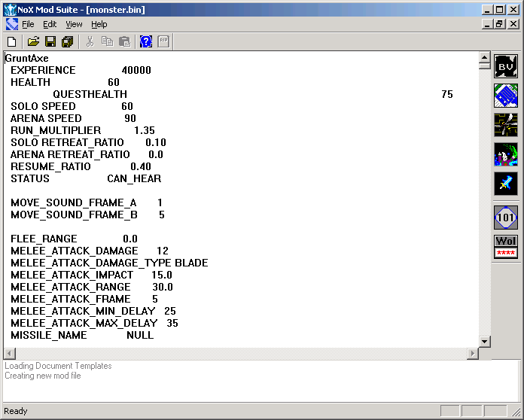Save the file with the floppy icon

pyautogui.click(x=50, y=41)
